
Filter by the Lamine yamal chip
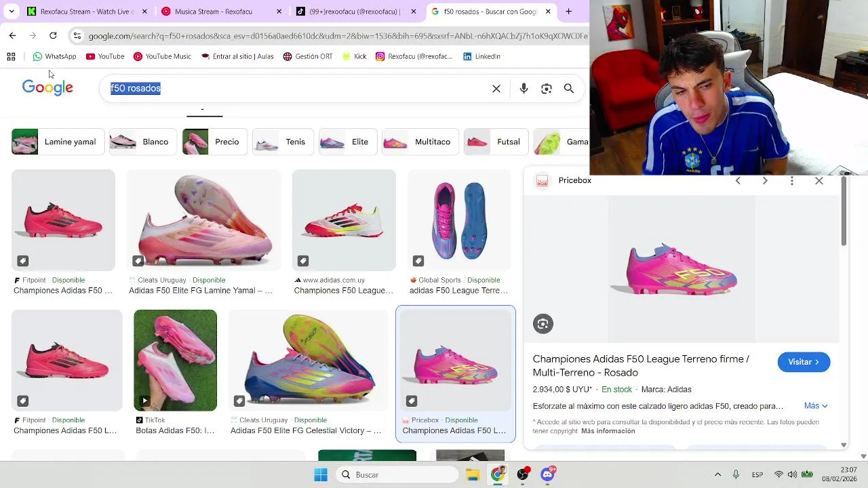(x=58, y=142)
